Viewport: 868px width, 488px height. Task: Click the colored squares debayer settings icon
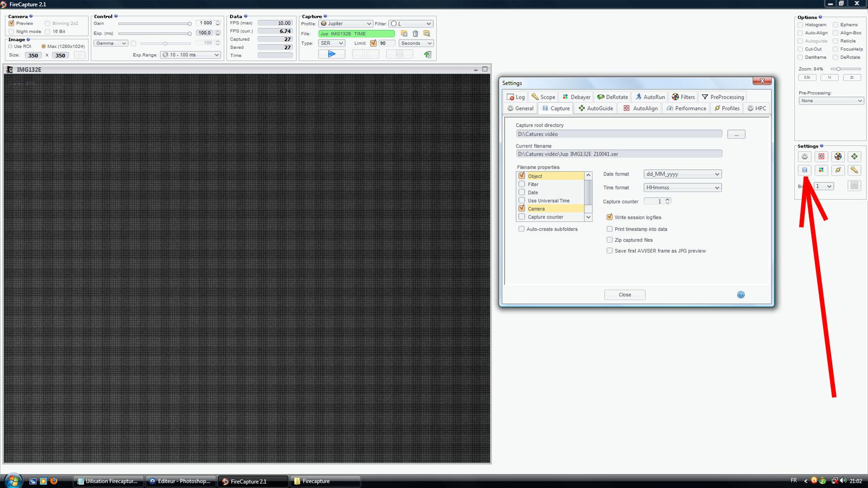click(x=821, y=170)
